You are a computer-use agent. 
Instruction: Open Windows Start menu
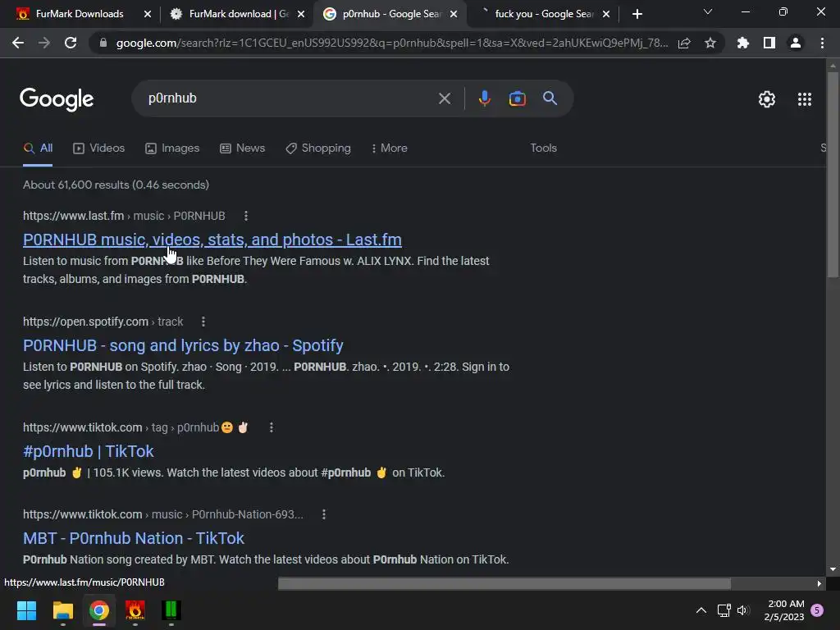pyautogui.click(x=26, y=610)
